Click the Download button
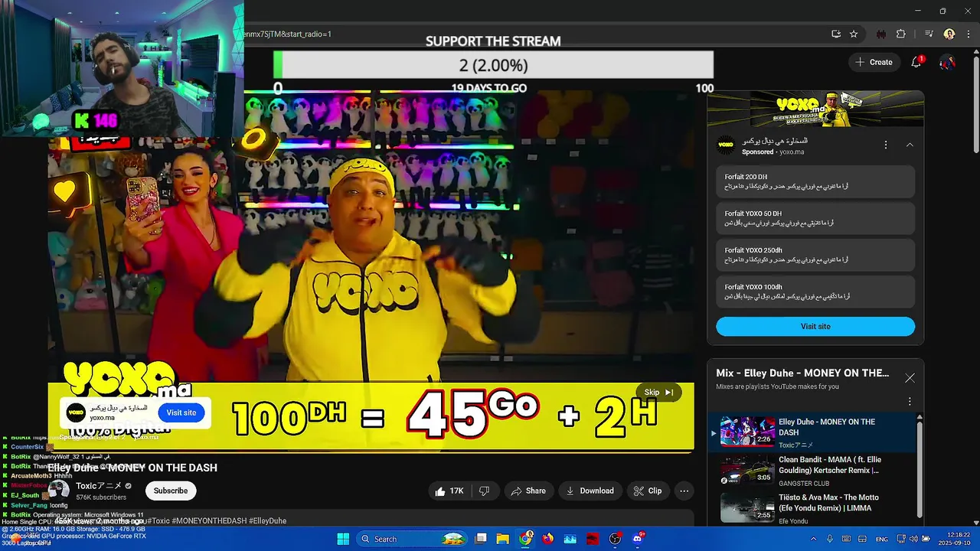Viewport: 980px width, 551px height. tap(590, 491)
